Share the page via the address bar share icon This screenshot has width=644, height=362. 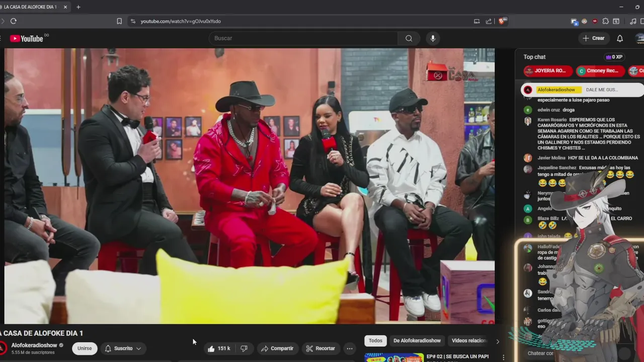[489, 21]
